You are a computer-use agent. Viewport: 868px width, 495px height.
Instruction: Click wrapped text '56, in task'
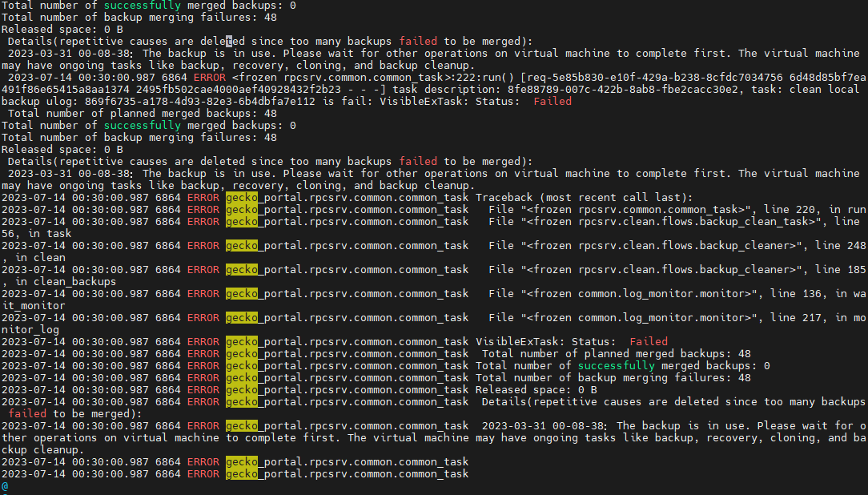tap(37, 234)
